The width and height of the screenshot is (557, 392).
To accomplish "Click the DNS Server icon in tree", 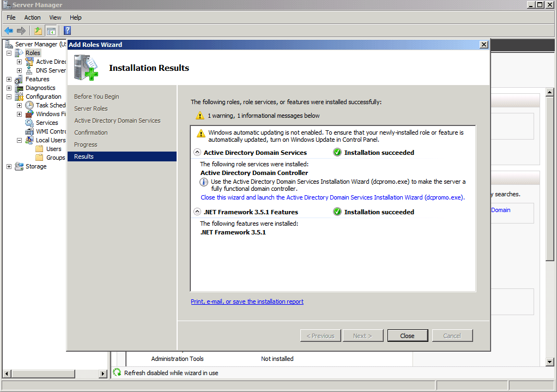I will (x=29, y=70).
